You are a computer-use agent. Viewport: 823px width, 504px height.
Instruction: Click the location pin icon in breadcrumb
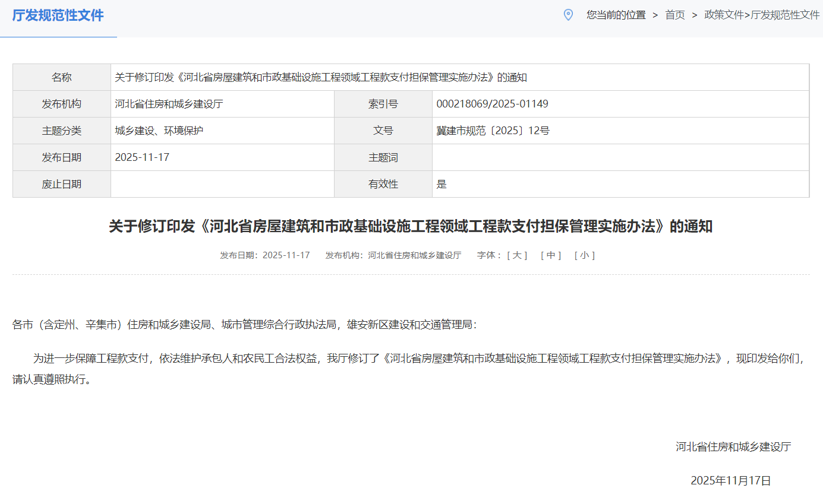[568, 15]
